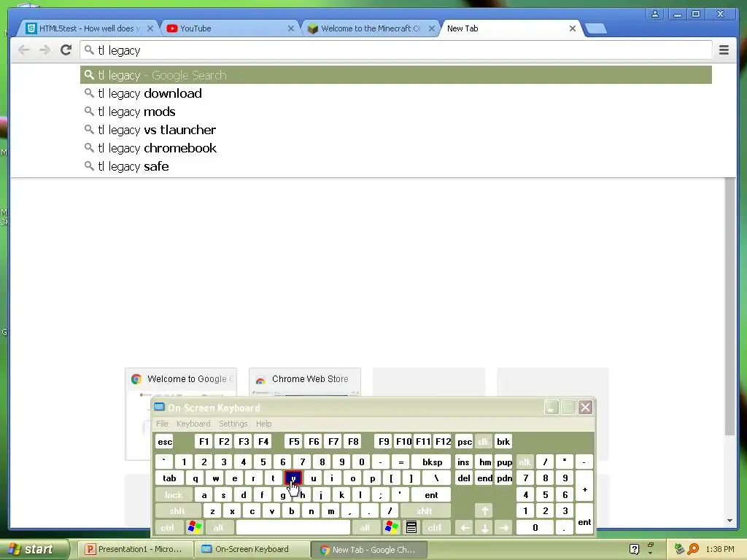Click the F5 key on the keyboard
Screen dimensions: 747x560
point(294,441)
